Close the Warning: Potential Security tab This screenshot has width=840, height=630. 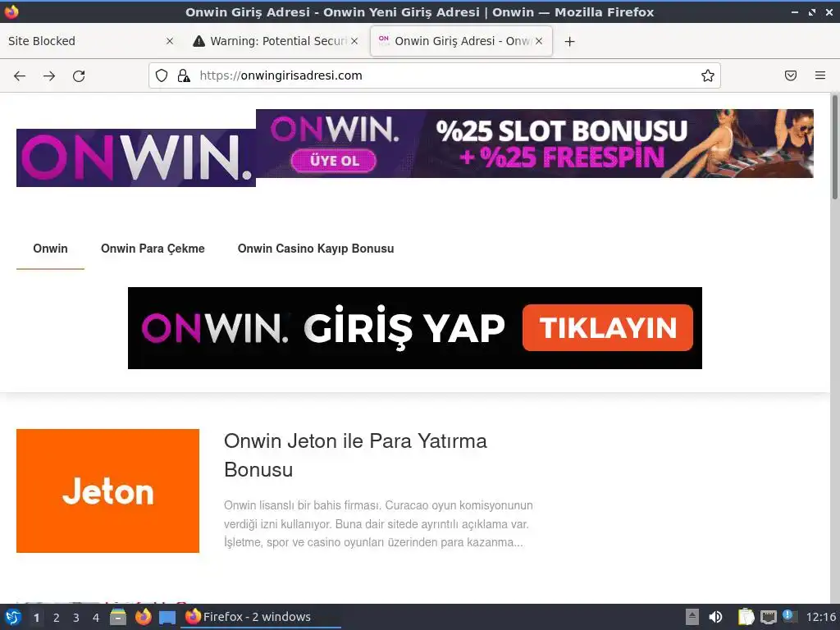(x=354, y=41)
